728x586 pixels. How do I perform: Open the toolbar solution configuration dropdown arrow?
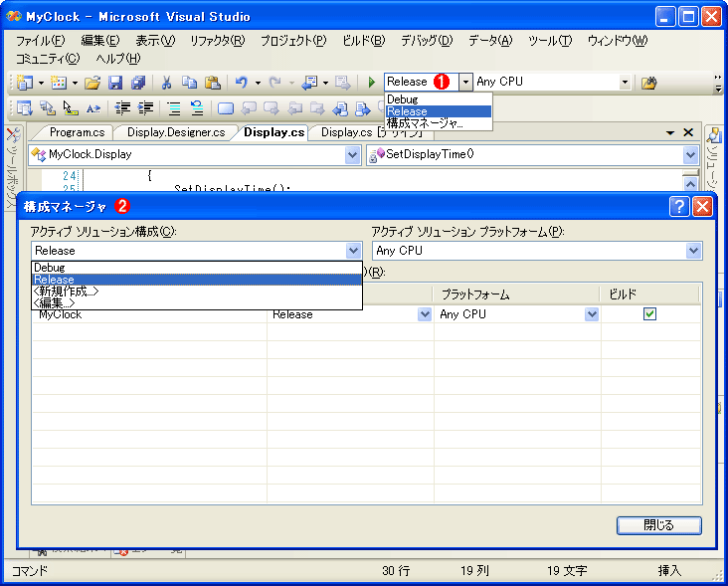pyautogui.click(x=465, y=83)
